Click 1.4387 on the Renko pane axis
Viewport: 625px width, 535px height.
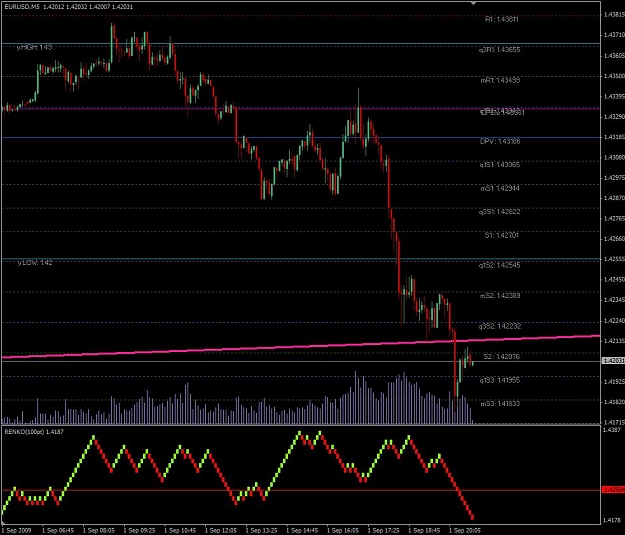click(612, 430)
